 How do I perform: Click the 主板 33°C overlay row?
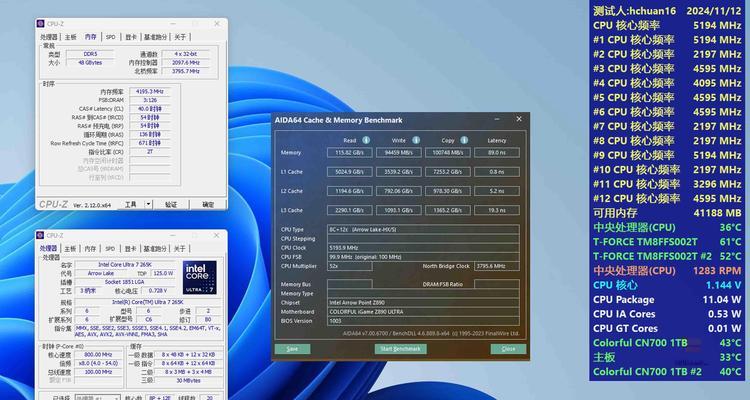click(x=667, y=357)
